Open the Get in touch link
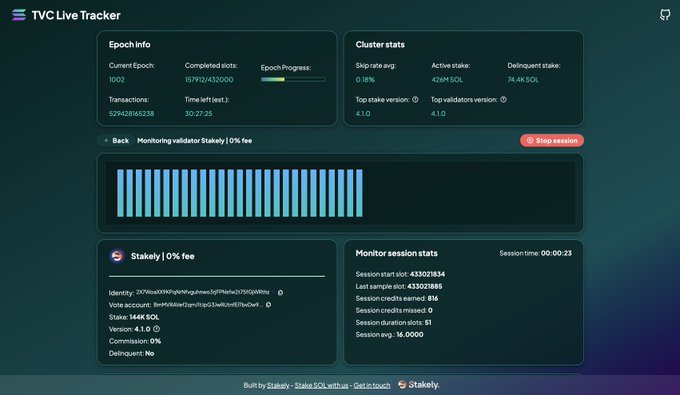This screenshot has height=395, width=680. 372,385
